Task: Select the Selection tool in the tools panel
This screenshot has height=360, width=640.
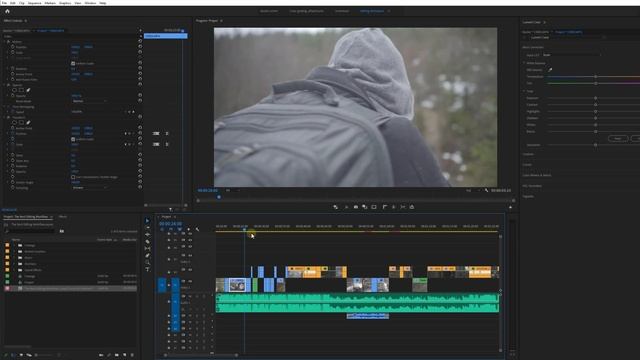Action: tap(147, 221)
